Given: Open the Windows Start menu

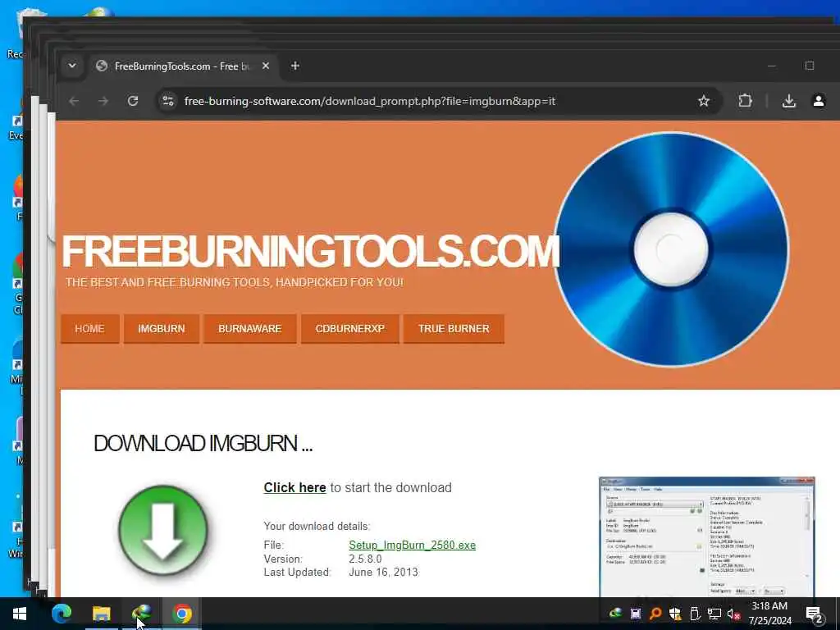Looking at the screenshot, I should (20, 614).
